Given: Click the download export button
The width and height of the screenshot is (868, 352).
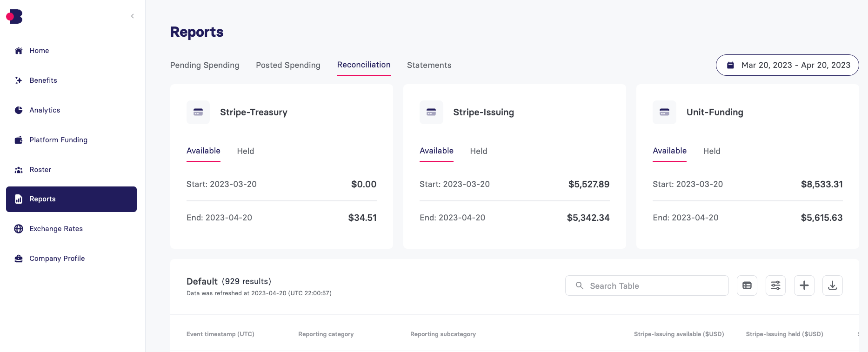Looking at the screenshot, I should click(x=833, y=286).
